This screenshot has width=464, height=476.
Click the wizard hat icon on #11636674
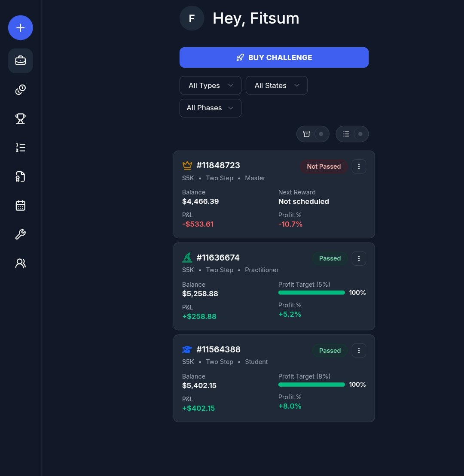(x=187, y=258)
